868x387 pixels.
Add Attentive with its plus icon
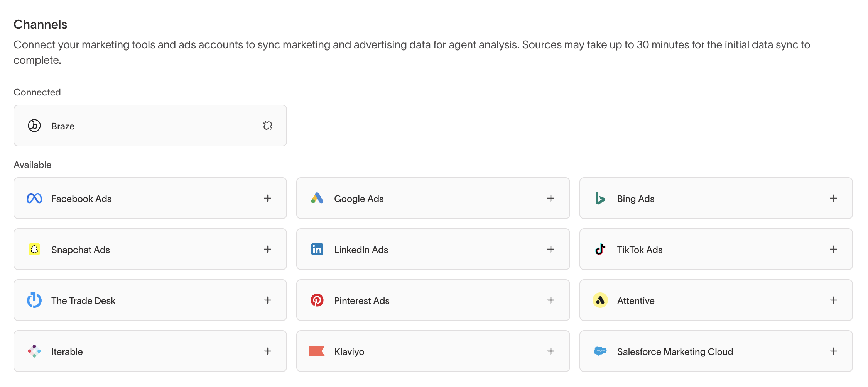[834, 300]
